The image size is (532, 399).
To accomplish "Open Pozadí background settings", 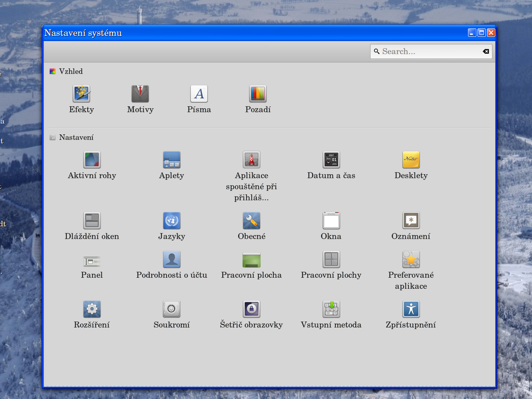I will [x=258, y=94].
